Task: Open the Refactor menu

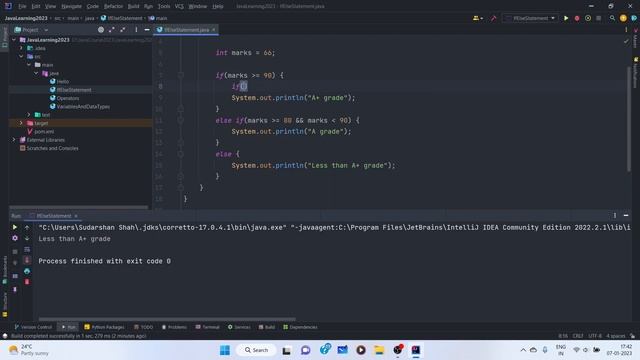Action: click(x=113, y=6)
